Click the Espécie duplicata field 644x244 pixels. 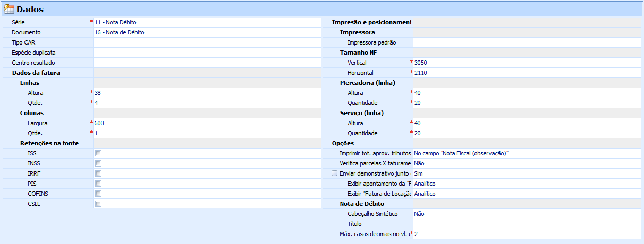207,53
